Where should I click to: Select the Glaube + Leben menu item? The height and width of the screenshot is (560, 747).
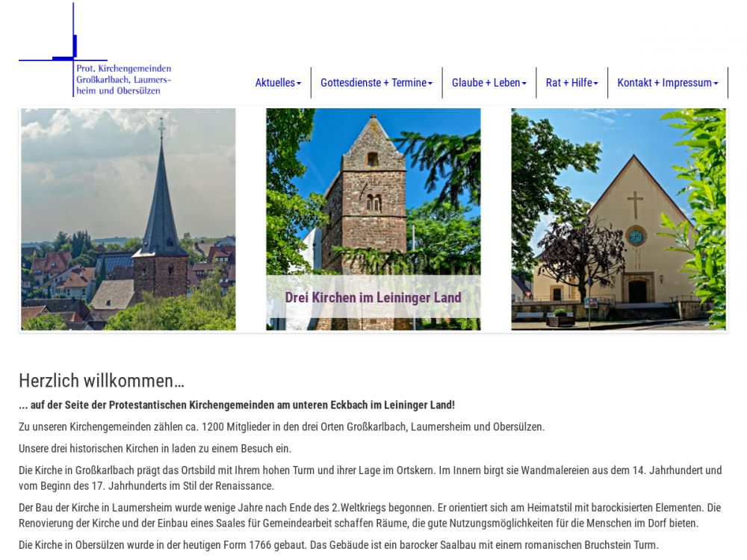click(x=486, y=83)
